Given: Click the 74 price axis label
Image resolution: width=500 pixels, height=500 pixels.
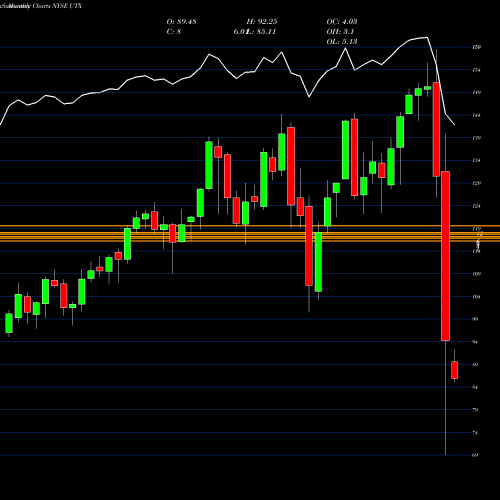Looking at the screenshot, I should coord(475,433).
